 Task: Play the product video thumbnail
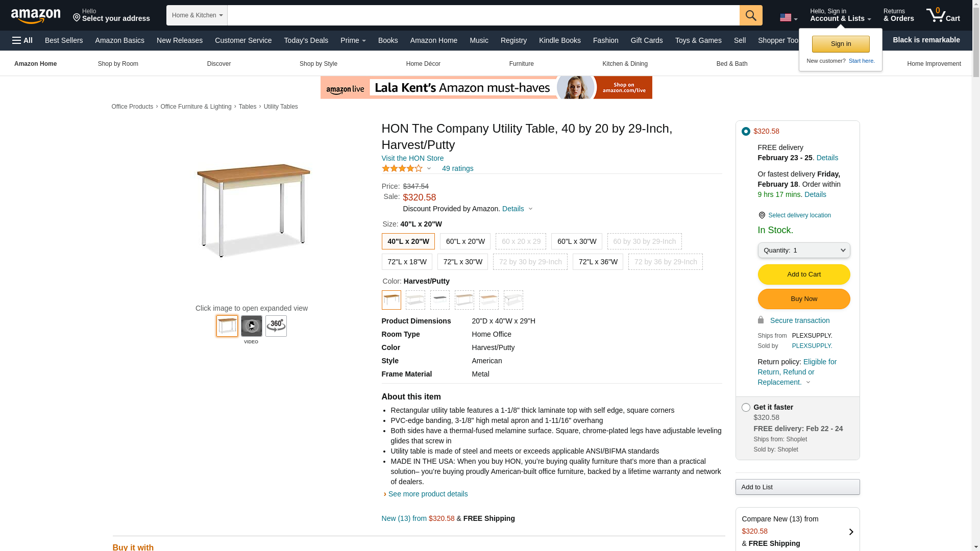(x=251, y=326)
